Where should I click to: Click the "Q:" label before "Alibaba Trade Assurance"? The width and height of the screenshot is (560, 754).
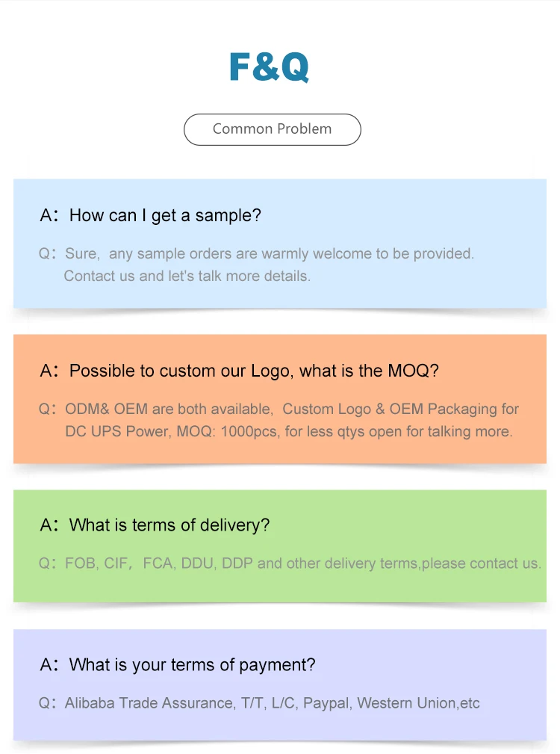(x=47, y=703)
